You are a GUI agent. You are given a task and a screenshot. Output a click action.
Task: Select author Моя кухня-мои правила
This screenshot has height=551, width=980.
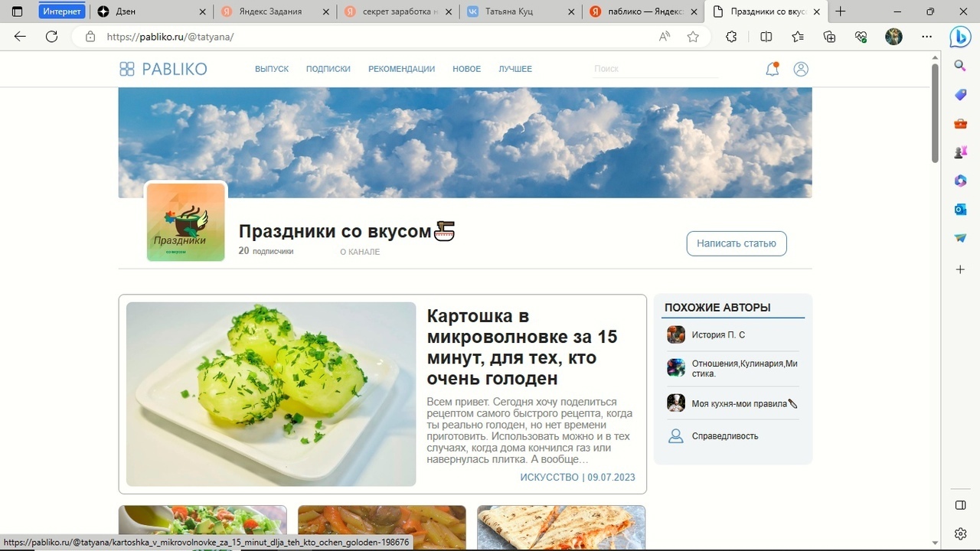pyautogui.click(x=739, y=403)
